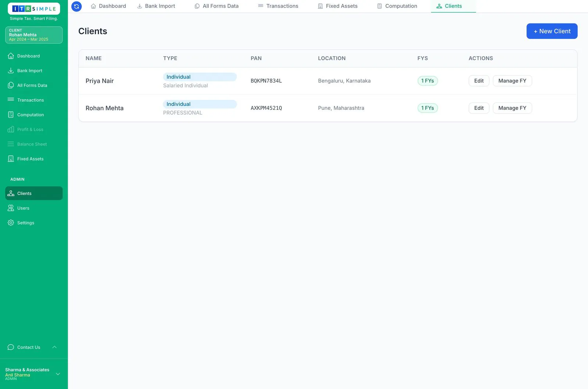Open the client selector card for Rohan Mehta
The height and width of the screenshot is (389, 588).
[34, 35]
